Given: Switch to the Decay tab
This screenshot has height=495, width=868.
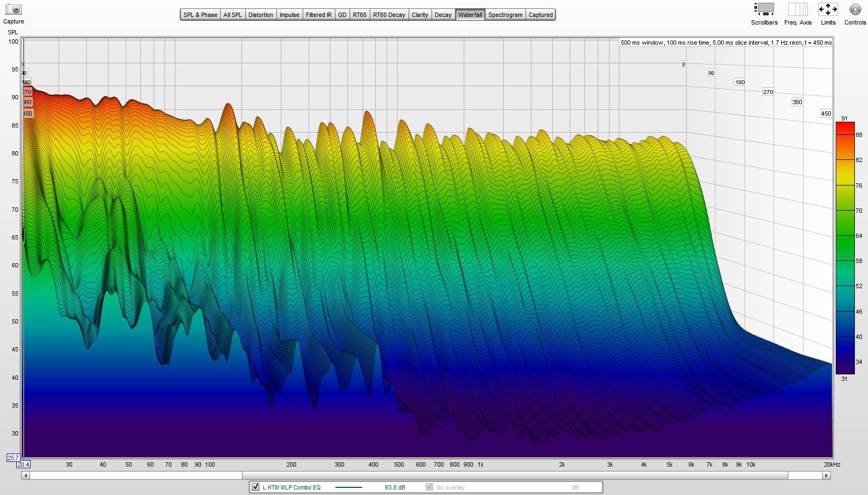Looking at the screenshot, I should (x=443, y=15).
